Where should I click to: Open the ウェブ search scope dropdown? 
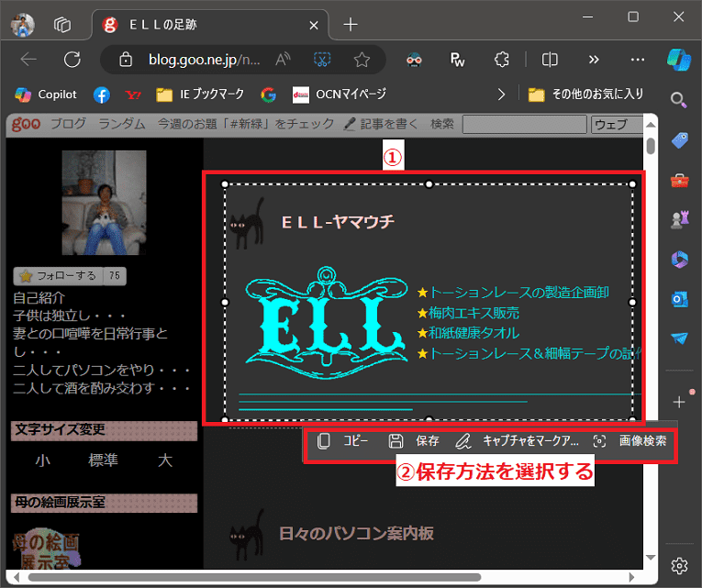pos(616,124)
